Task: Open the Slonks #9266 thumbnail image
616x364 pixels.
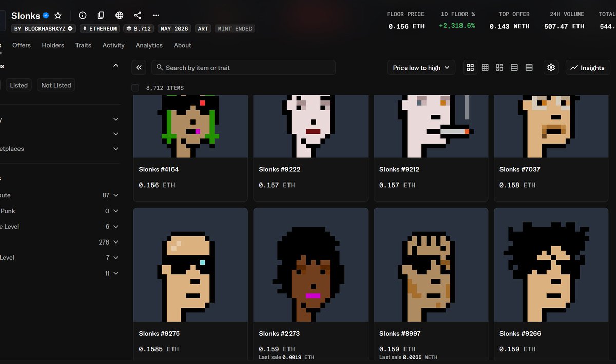Action: (x=551, y=265)
